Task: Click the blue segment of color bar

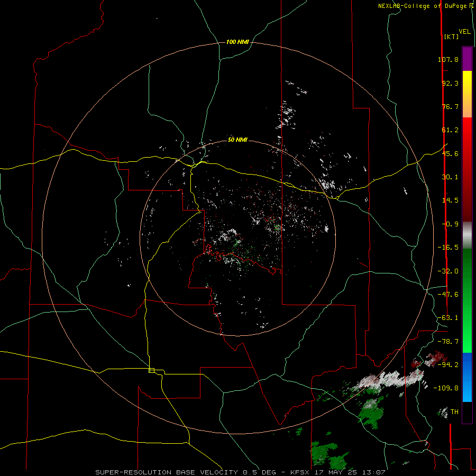Action: (x=467, y=377)
